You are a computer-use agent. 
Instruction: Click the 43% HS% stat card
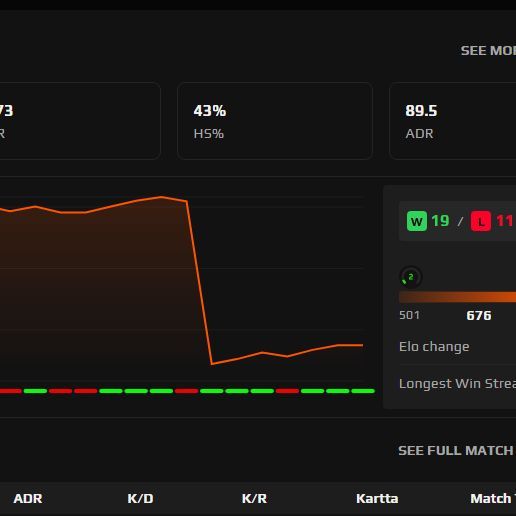pyautogui.click(x=275, y=121)
